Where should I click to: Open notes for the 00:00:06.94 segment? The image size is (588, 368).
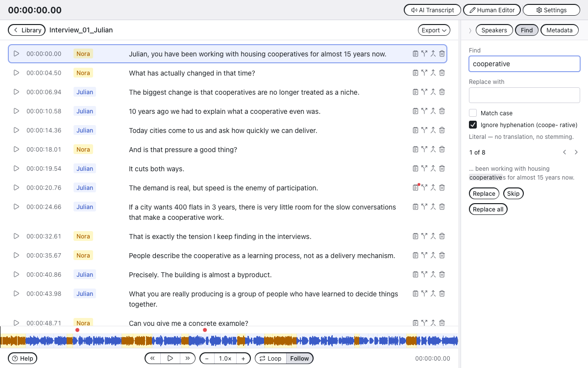(416, 92)
